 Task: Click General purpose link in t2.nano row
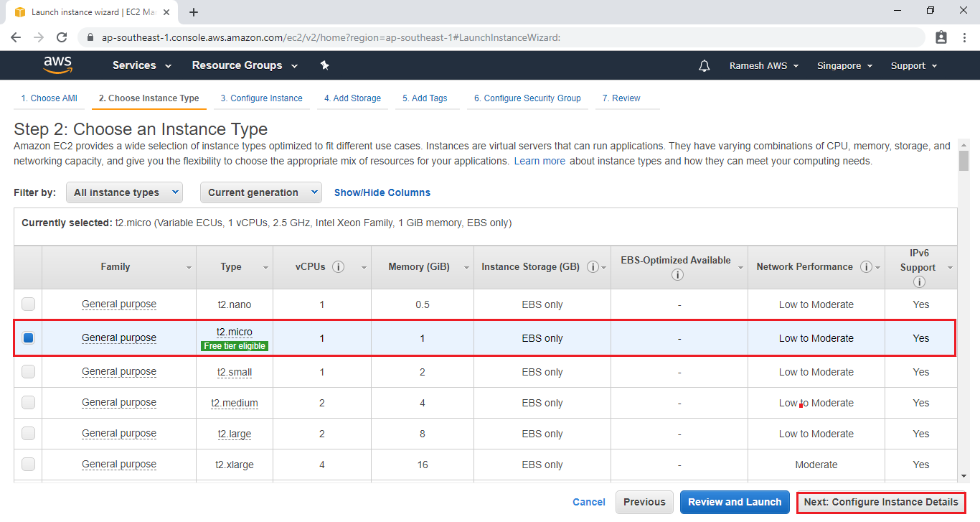tap(119, 304)
